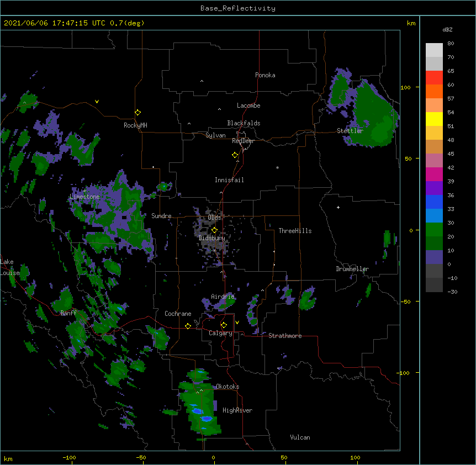Click the Didsbury town label
The image size is (476, 465).
212,238
